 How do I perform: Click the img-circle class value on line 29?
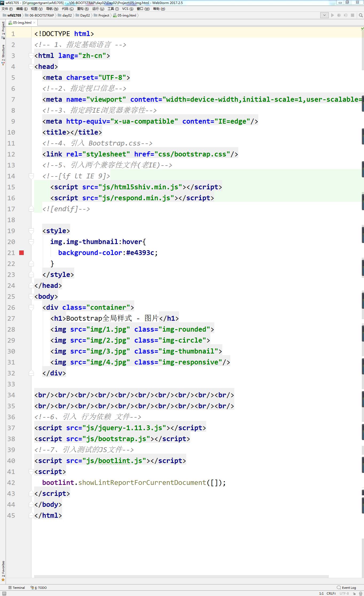click(182, 340)
